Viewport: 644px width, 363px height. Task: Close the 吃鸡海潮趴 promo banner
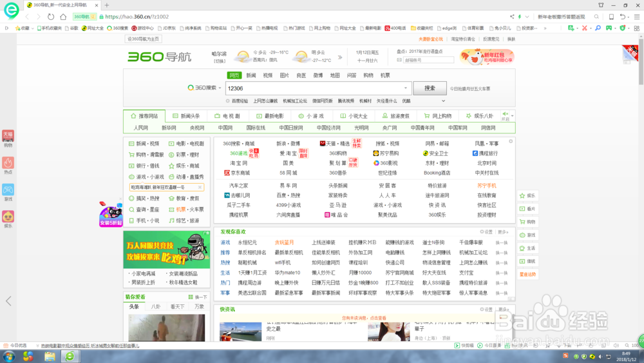pos(200,188)
